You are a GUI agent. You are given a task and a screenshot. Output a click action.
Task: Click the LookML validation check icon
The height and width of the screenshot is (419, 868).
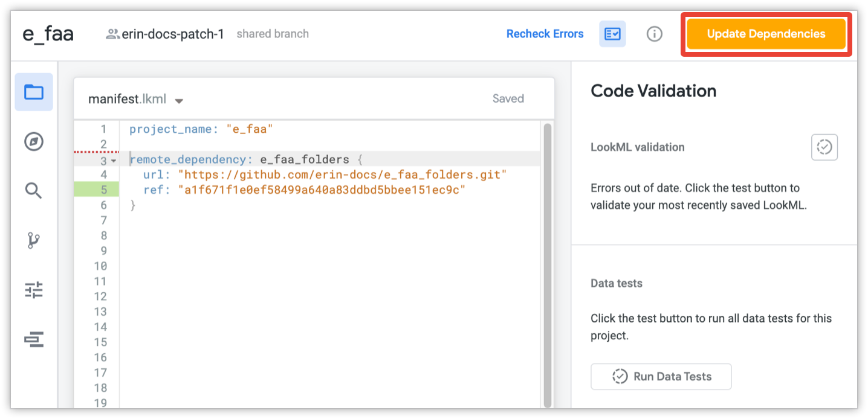point(824,147)
